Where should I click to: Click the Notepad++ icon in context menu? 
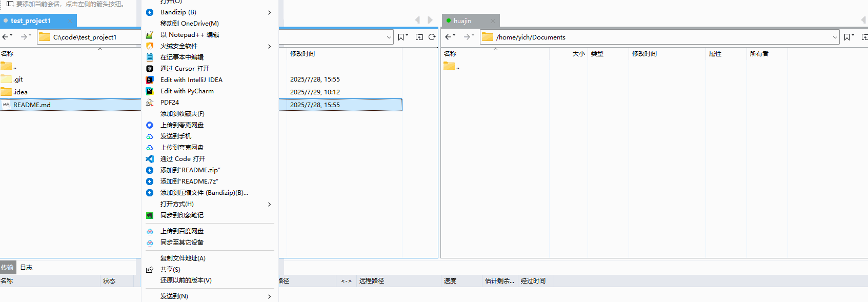[x=150, y=35]
